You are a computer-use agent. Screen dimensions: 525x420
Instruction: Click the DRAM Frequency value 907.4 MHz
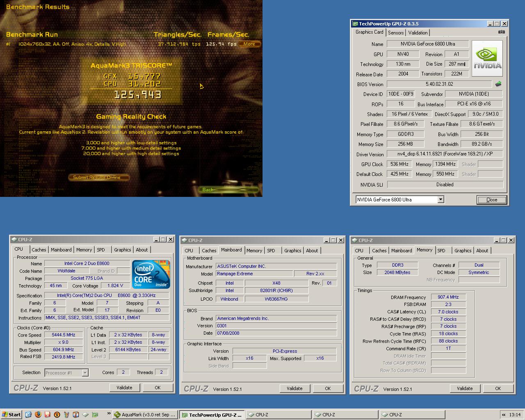click(x=448, y=297)
